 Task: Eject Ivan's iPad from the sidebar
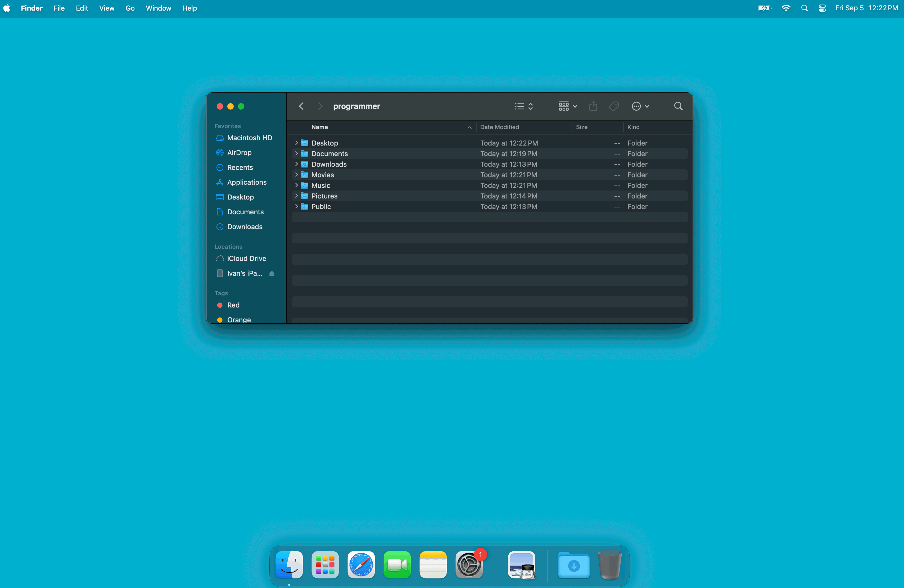tap(272, 273)
